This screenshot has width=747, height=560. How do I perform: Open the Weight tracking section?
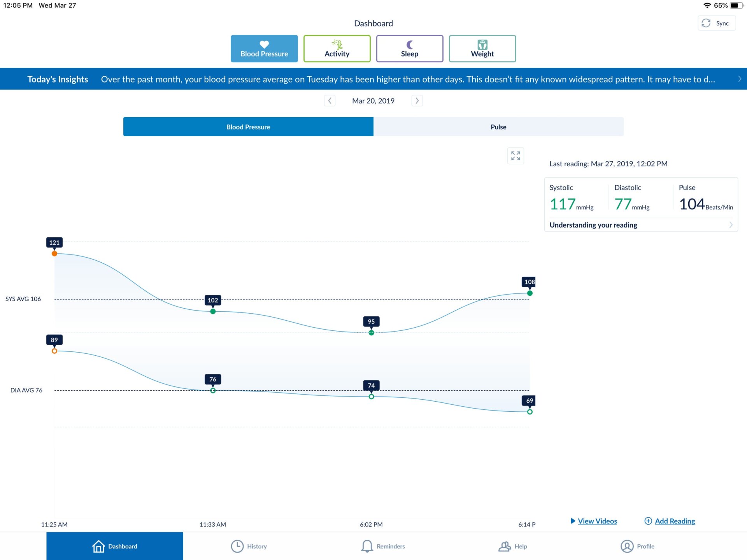point(482,48)
